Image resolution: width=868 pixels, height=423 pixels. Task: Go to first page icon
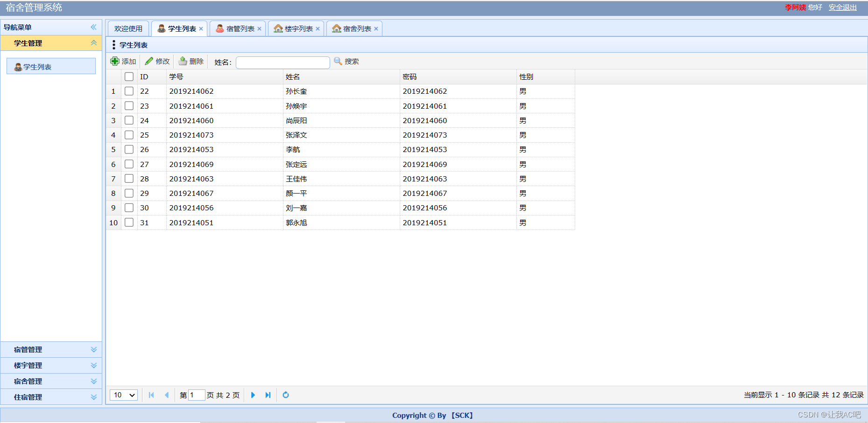pyautogui.click(x=151, y=395)
